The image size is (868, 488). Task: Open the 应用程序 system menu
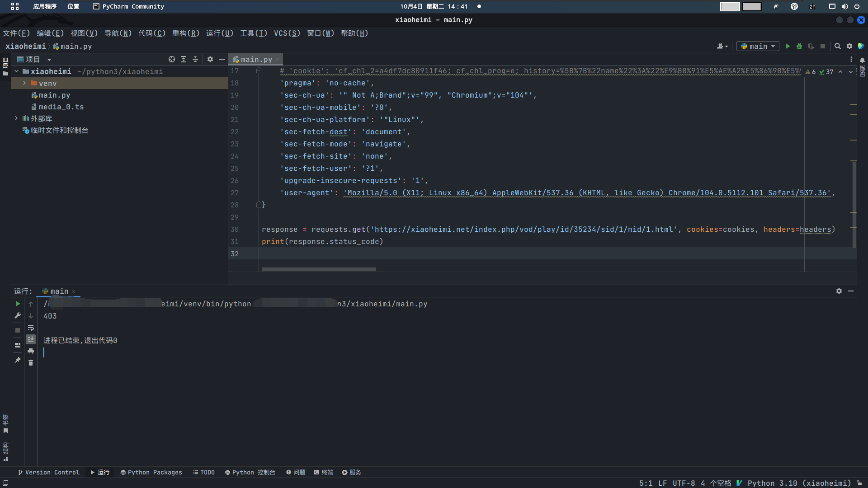pyautogui.click(x=45, y=6)
